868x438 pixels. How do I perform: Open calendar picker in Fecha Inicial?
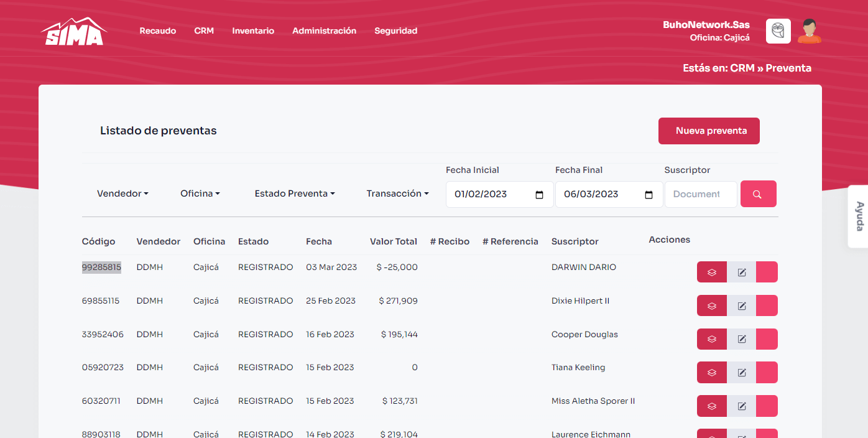[539, 195]
